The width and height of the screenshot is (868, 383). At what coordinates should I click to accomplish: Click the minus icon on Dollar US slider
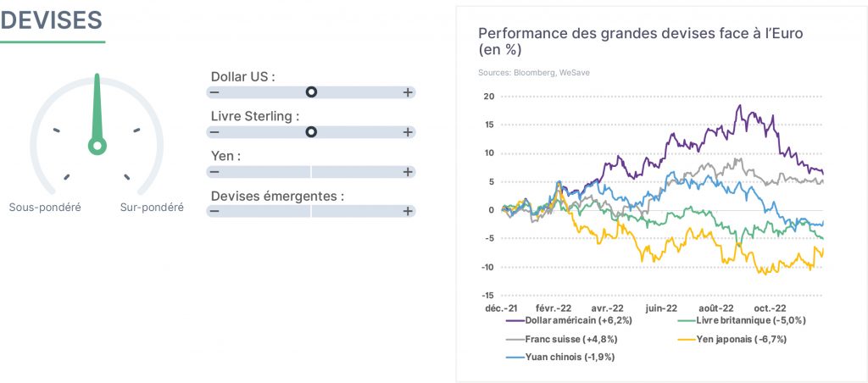pos(214,92)
